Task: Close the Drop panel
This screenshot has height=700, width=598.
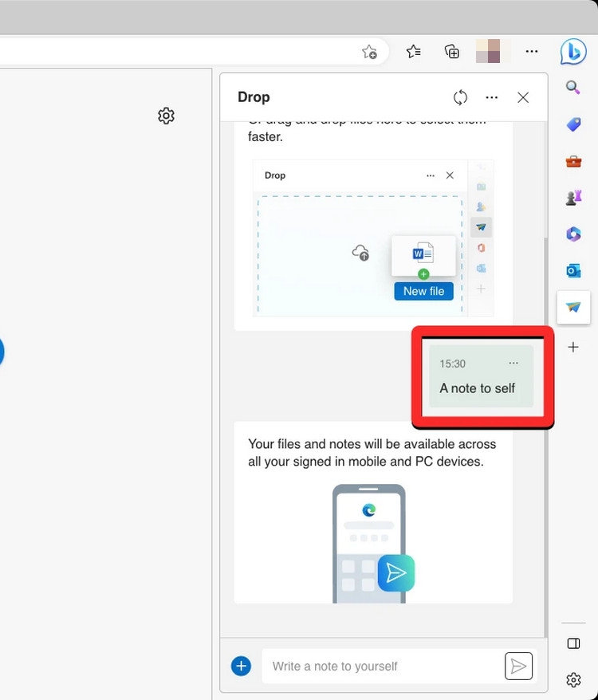Action: click(523, 97)
